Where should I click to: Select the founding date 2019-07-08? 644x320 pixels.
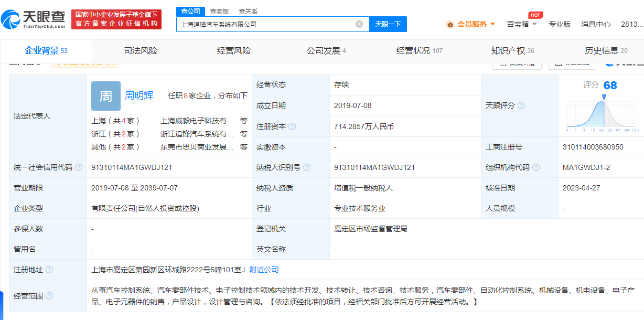[x=353, y=105]
